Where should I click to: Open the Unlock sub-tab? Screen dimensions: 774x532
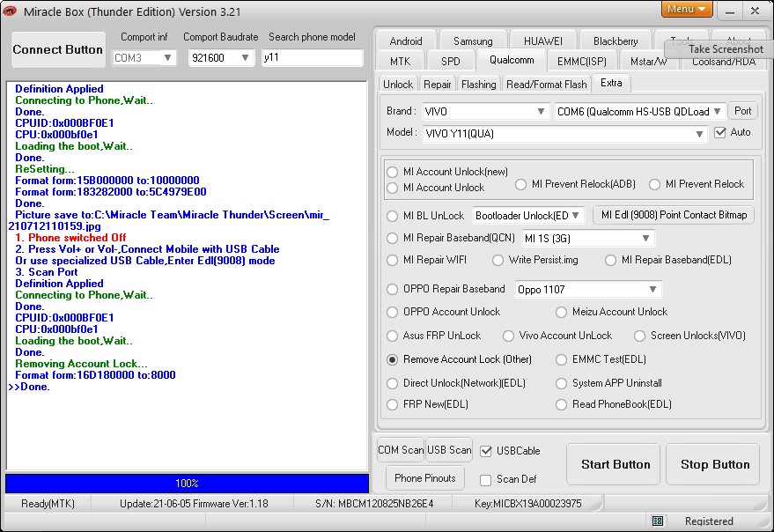point(398,85)
